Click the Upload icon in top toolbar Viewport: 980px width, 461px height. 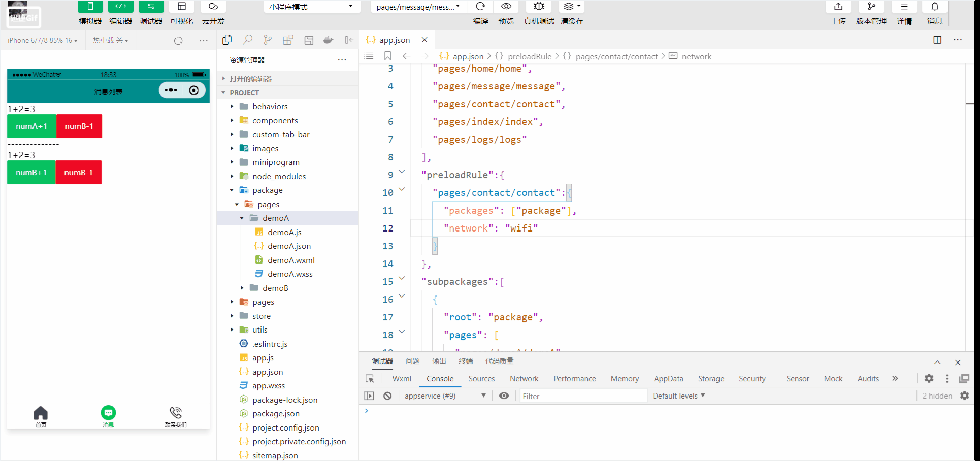[x=838, y=7]
